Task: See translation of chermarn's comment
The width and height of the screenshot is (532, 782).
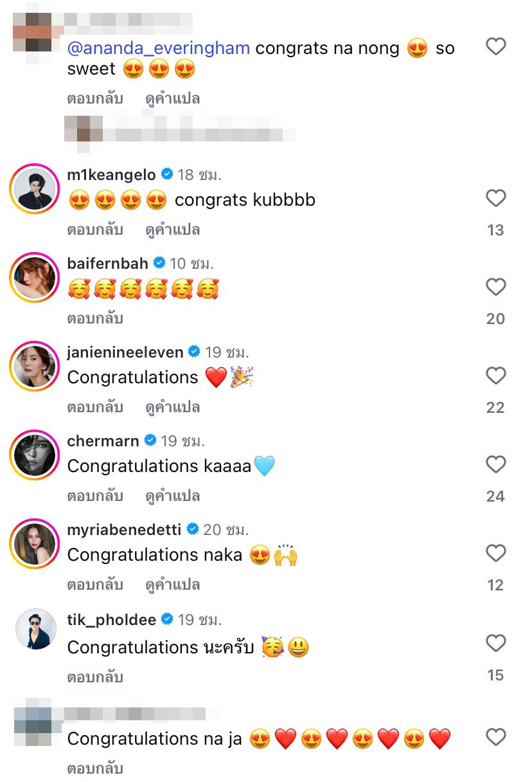Action: point(172,496)
